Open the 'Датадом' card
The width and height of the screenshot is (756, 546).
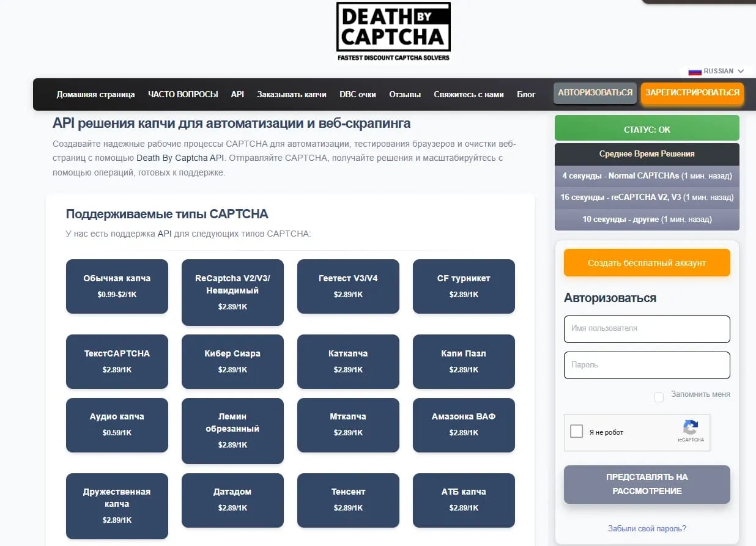(232, 500)
